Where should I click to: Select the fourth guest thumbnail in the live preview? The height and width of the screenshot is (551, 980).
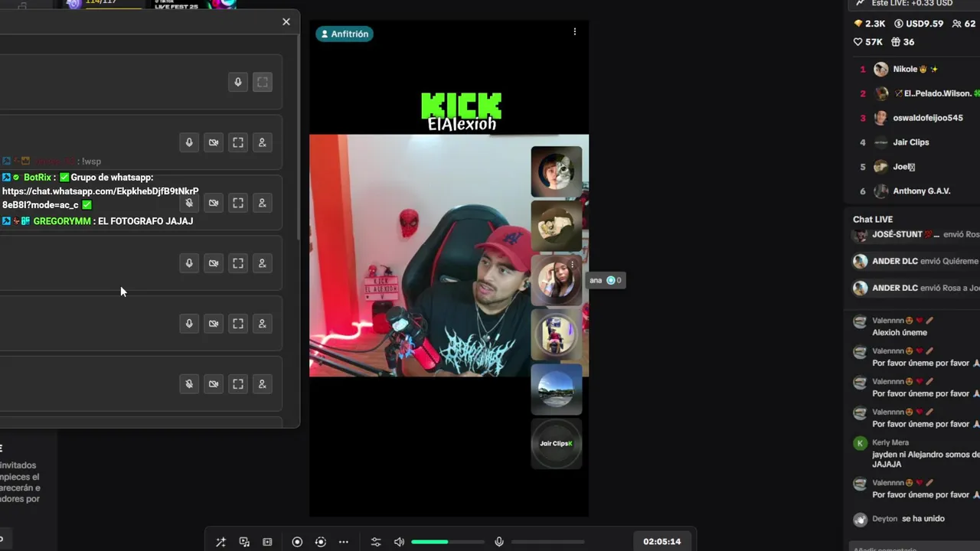557,334
